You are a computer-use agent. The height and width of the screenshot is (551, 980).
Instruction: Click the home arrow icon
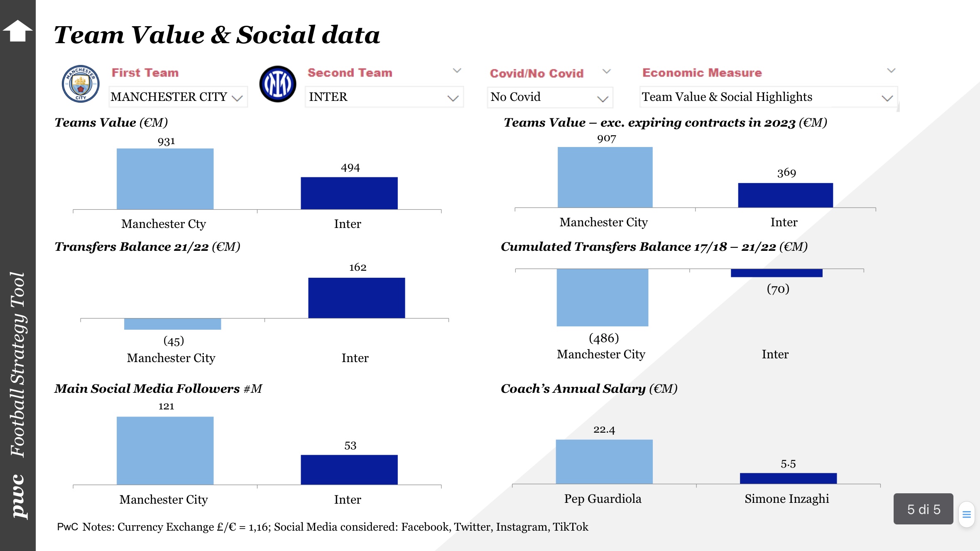tap(17, 31)
